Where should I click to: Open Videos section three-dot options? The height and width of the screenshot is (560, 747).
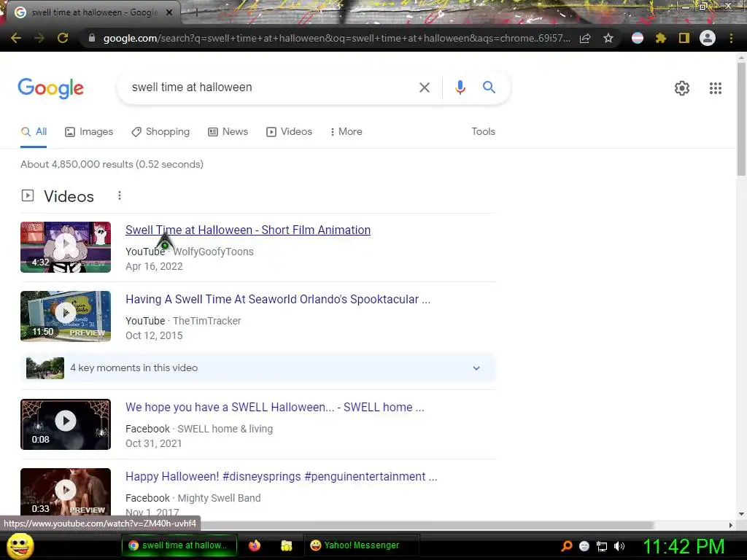(120, 195)
